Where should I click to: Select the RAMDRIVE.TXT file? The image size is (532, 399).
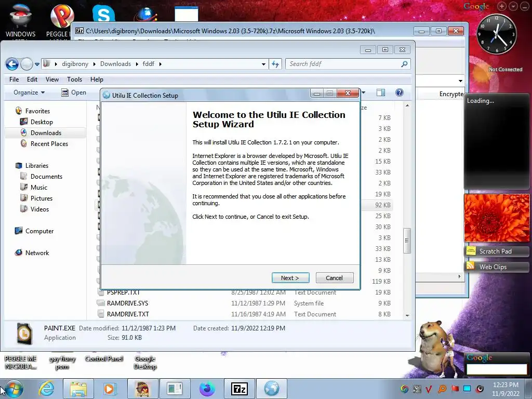coord(128,314)
